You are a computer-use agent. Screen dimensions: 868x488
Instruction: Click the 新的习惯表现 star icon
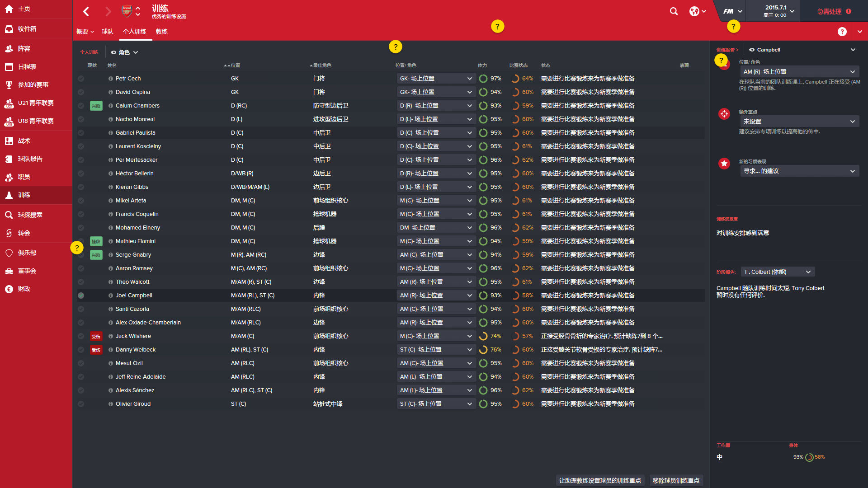point(724,164)
